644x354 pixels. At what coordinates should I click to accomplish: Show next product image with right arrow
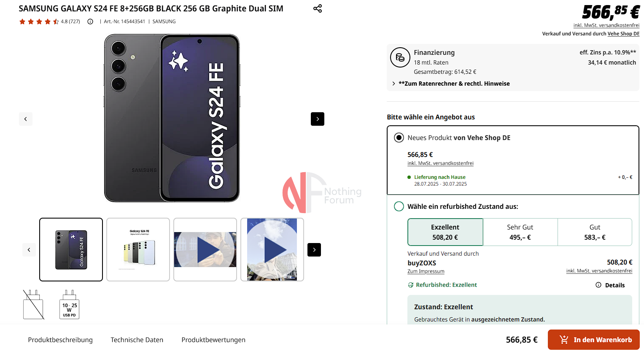[318, 119]
